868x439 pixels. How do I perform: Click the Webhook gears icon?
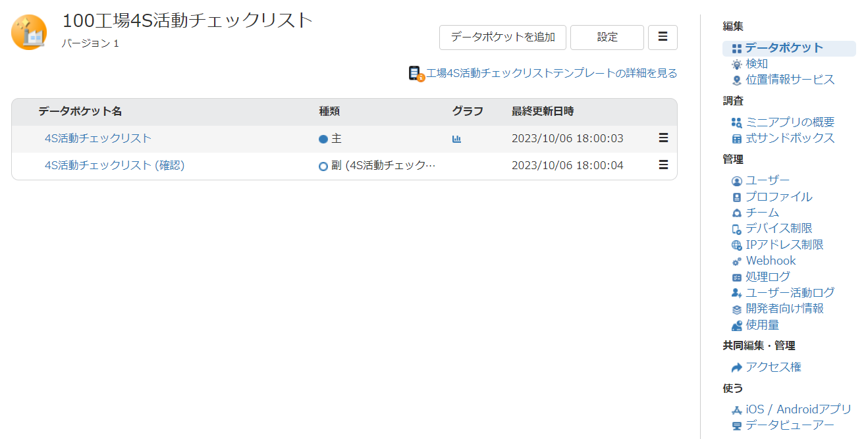tap(737, 261)
